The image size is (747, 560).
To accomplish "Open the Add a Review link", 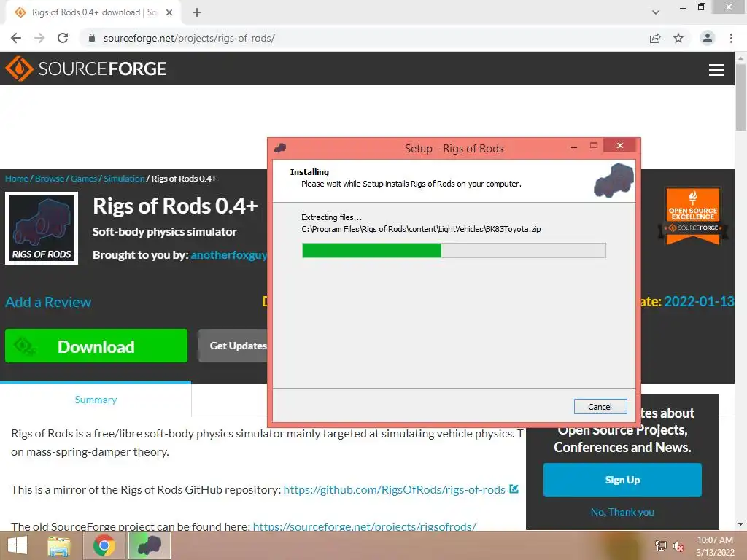I will (x=48, y=302).
